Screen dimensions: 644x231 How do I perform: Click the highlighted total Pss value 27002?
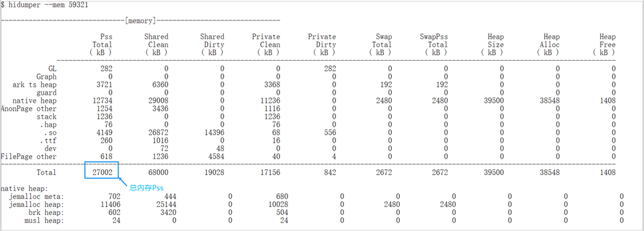(102, 173)
